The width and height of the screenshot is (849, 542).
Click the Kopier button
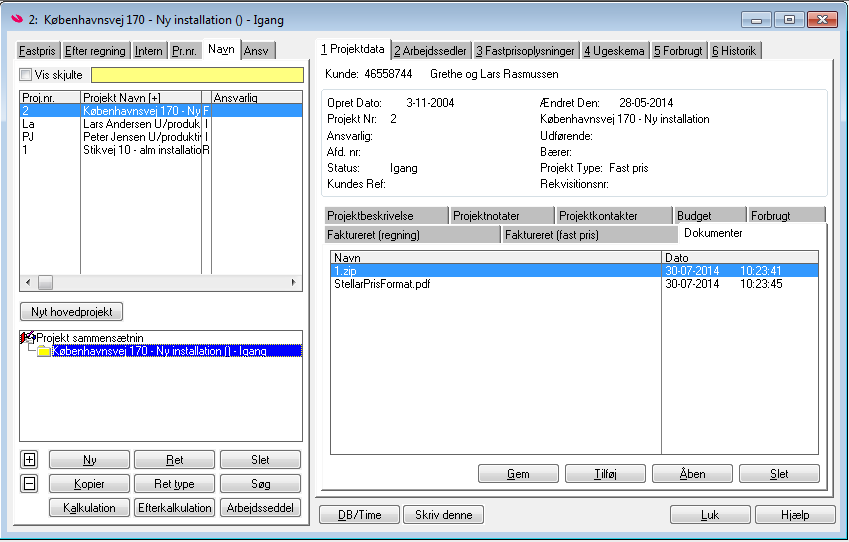pos(89,484)
